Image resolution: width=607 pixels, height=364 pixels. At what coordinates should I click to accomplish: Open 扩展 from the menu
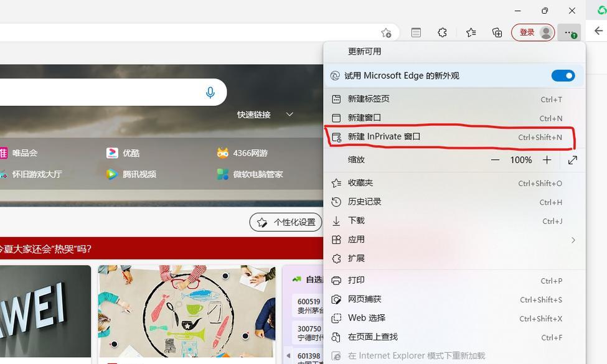coord(454,258)
